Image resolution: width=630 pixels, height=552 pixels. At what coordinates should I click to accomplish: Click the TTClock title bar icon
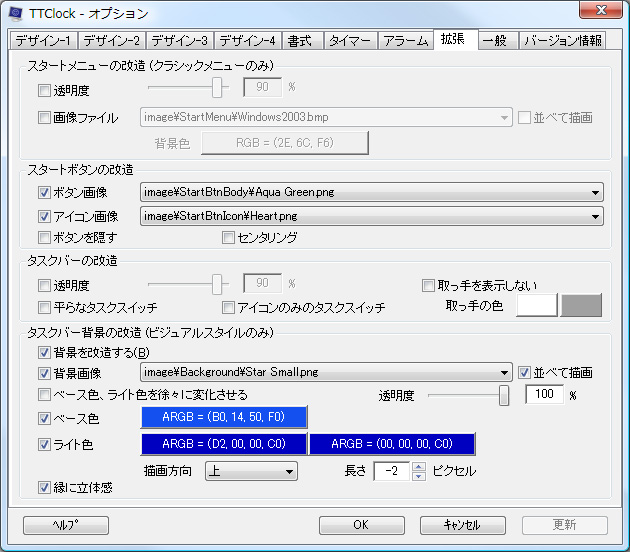point(15,13)
